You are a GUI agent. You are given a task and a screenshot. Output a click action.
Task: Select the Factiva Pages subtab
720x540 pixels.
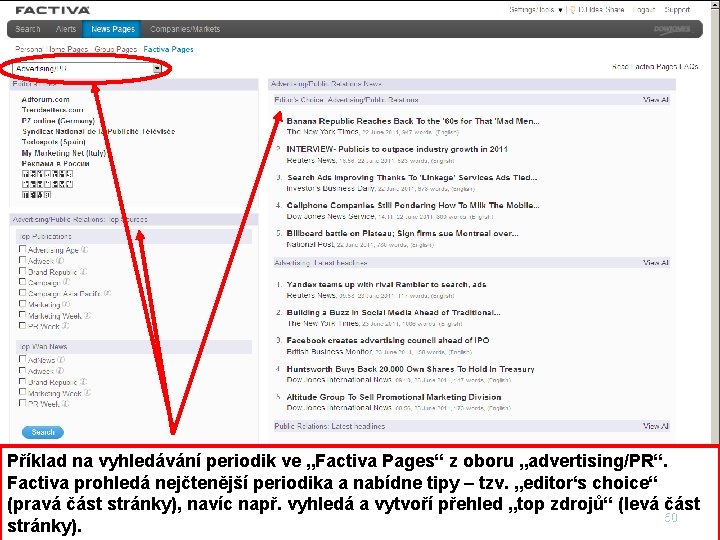[168, 49]
